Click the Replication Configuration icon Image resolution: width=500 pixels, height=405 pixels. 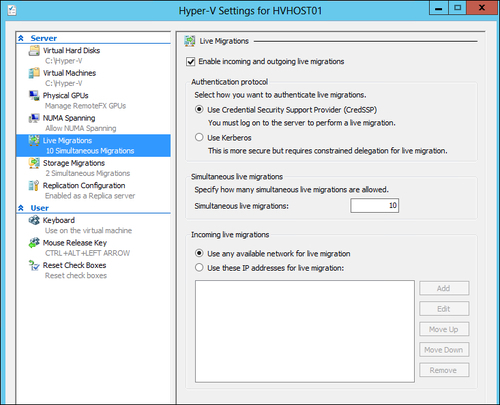click(x=34, y=185)
